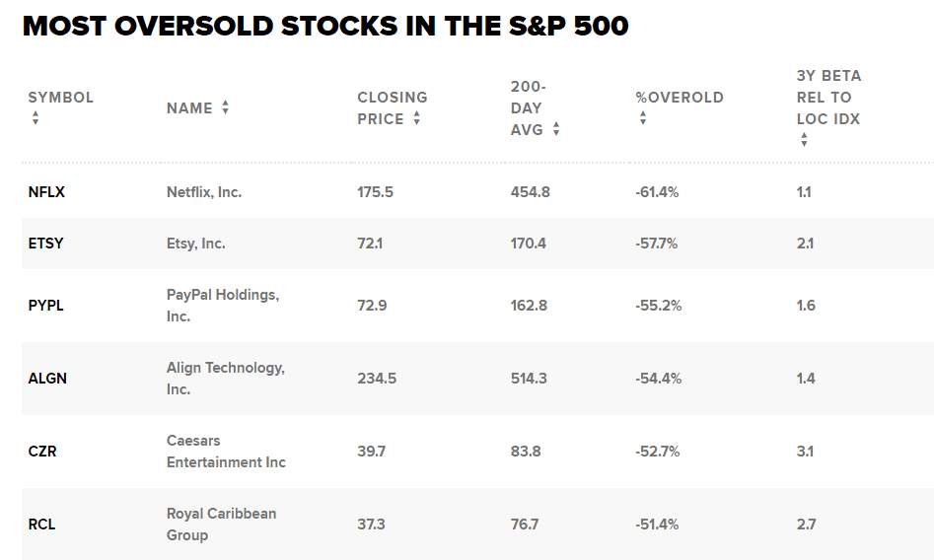Click Netflix, Inc. company name

(204, 192)
